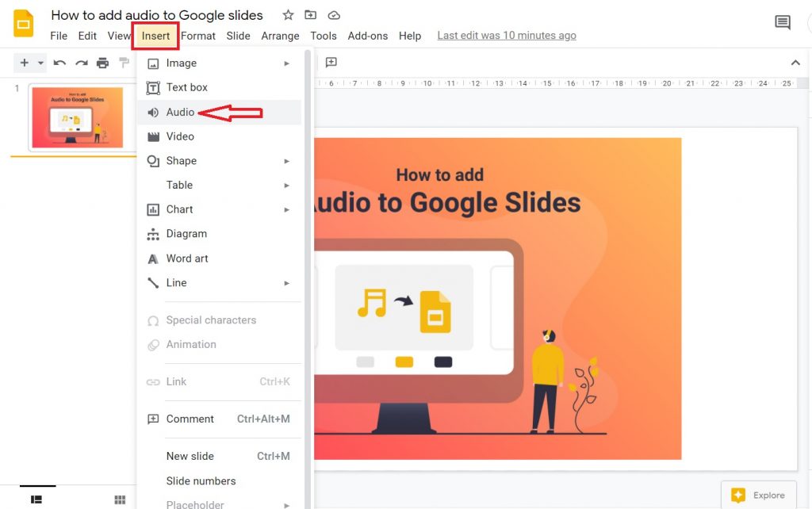The width and height of the screenshot is (812, 509).
Task: Click the Google Slides home icon
Action: coord(23,24)
